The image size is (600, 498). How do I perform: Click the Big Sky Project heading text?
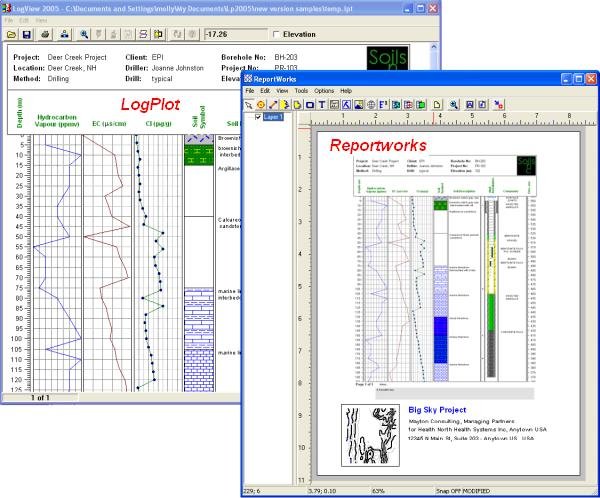click(437, 410)
